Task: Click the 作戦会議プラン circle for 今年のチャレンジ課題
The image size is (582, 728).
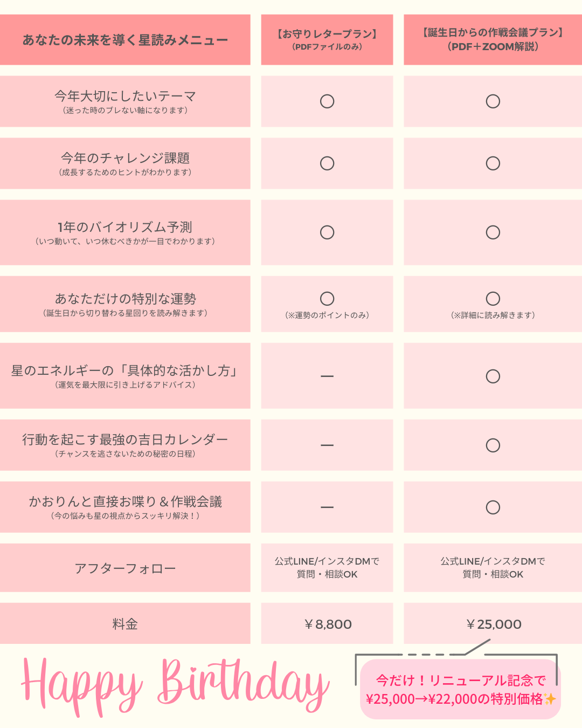Action: click(493, 163)
